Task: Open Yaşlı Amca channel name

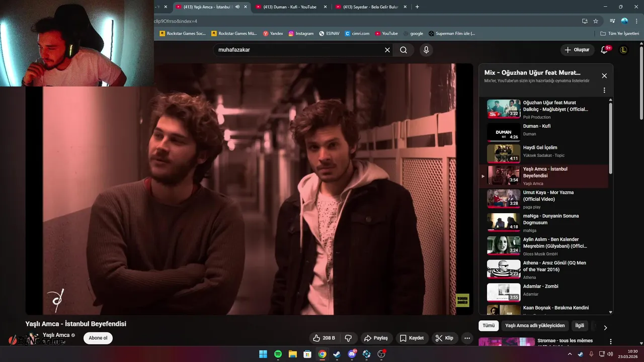Action: (56, 335)
